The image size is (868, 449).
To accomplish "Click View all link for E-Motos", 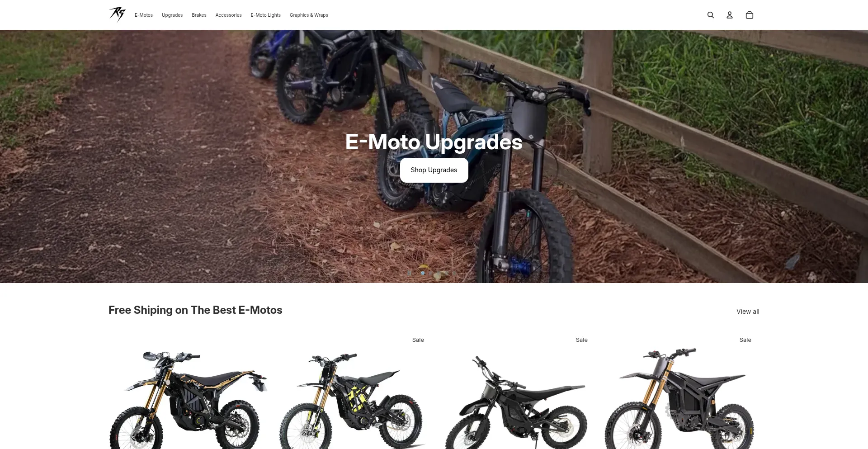I will [748, 312].
